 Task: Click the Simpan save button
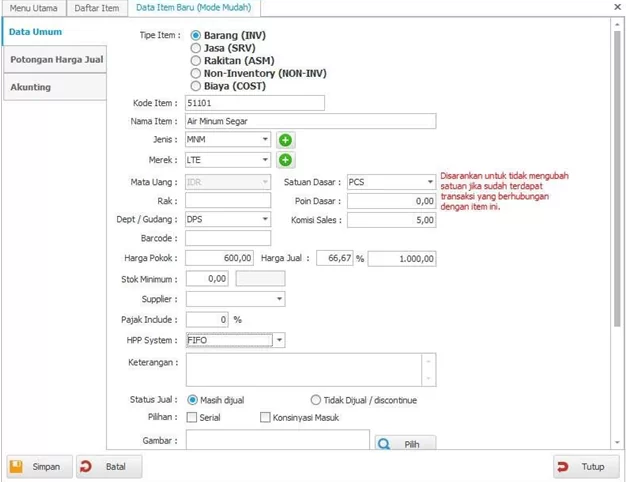click(36, 466)
